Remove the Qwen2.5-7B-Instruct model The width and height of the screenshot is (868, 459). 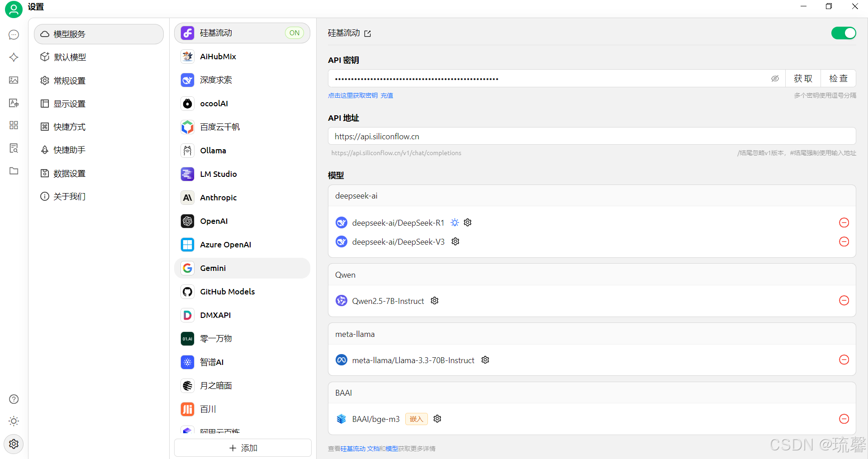844,301
